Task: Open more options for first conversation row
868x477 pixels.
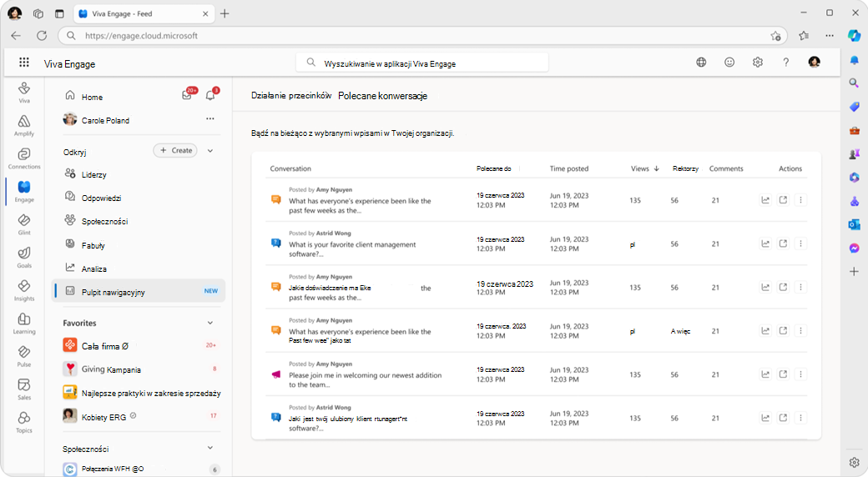Action: [800, 200]
